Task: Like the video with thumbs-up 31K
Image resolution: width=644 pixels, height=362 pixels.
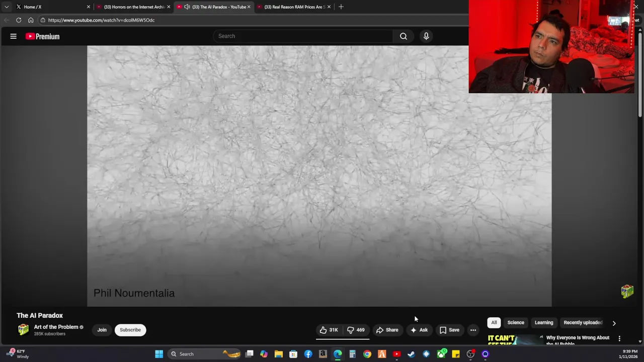Action: coord(329,330)
